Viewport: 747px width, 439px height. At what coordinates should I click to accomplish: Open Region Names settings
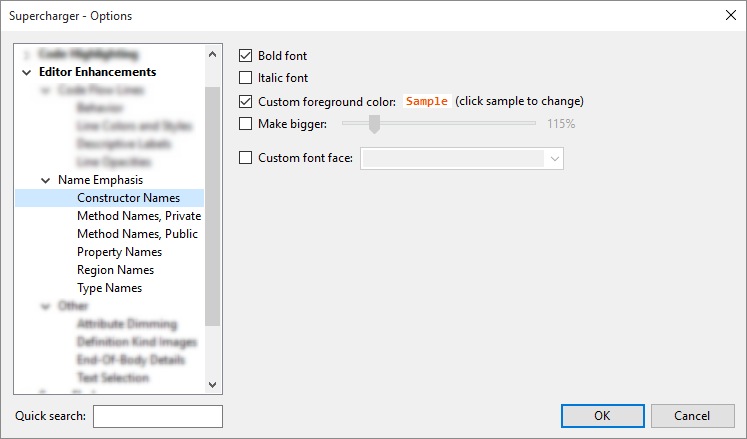pos(115,270)
